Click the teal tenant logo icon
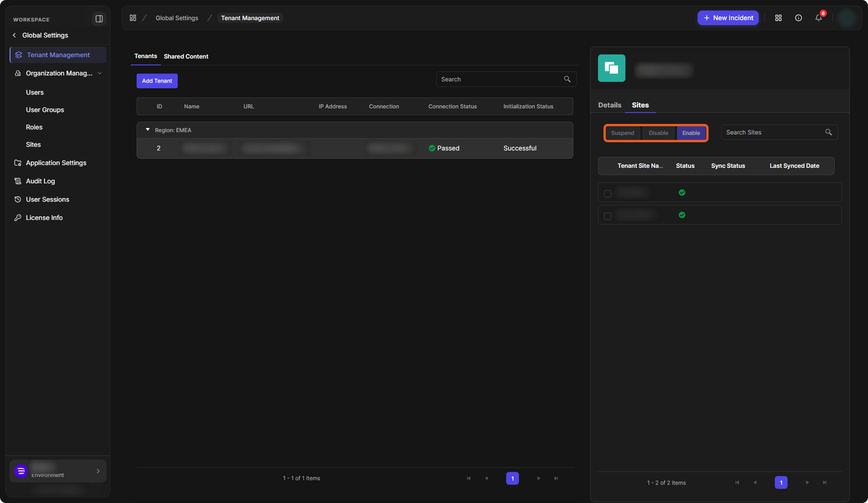The image size is (868, 503). pos(612,68)
